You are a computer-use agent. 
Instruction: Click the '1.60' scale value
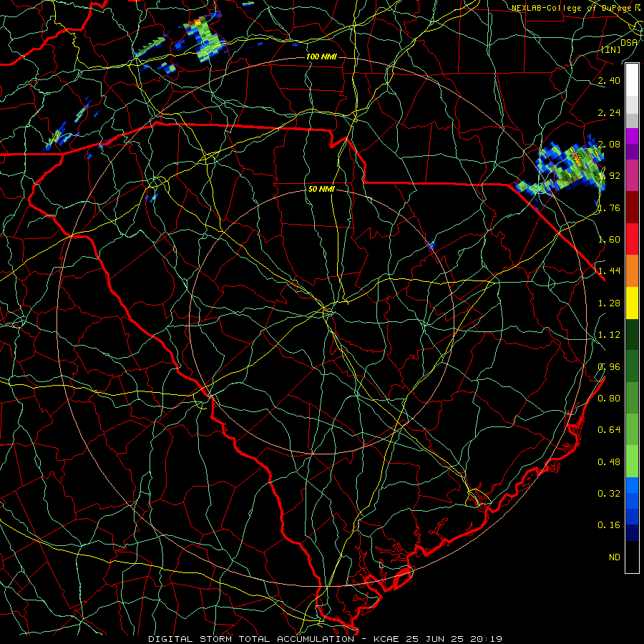click(x=609, y=240)
